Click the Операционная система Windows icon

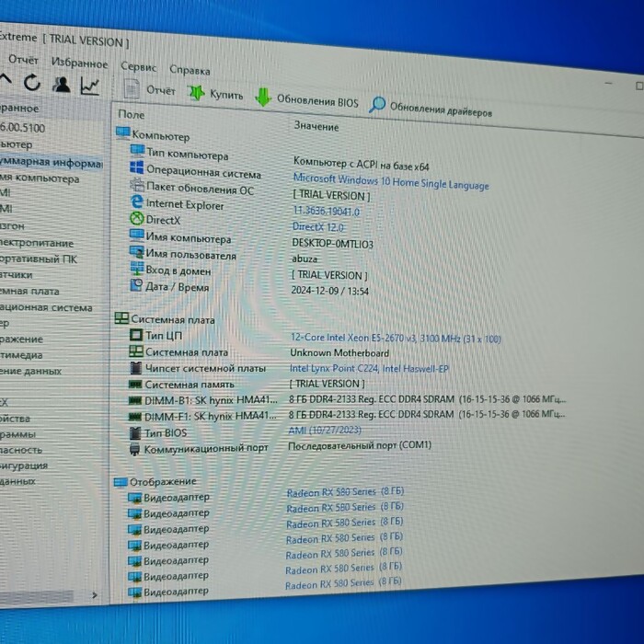[x=137, y=167]
